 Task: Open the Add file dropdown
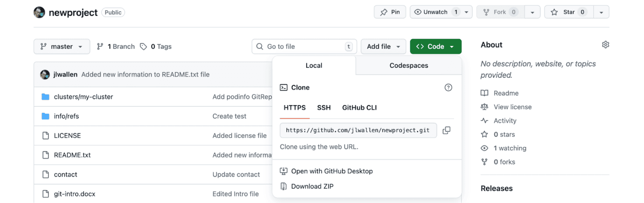pos(383,46)
